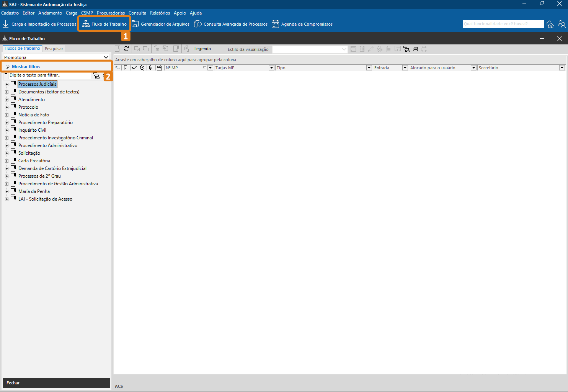The width and height of the screenshot is (568, 392).
Task: Open the Relatórios menu
Action: tap(160, 13)
